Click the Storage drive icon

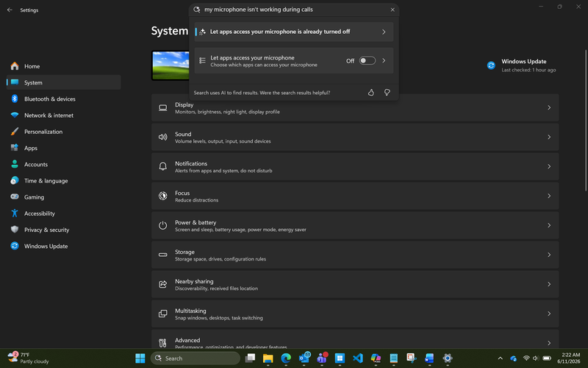click(162, 255)
